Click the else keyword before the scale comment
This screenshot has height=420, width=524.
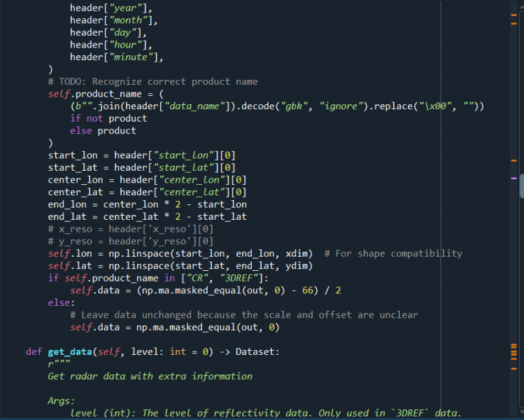click(x=60, y=302)
